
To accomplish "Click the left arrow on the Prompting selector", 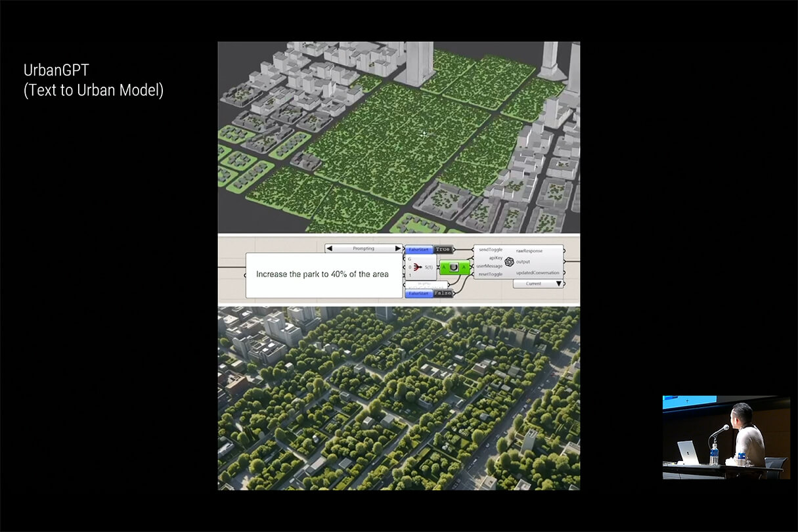I will pyautogui.click(x=330, y=248).
